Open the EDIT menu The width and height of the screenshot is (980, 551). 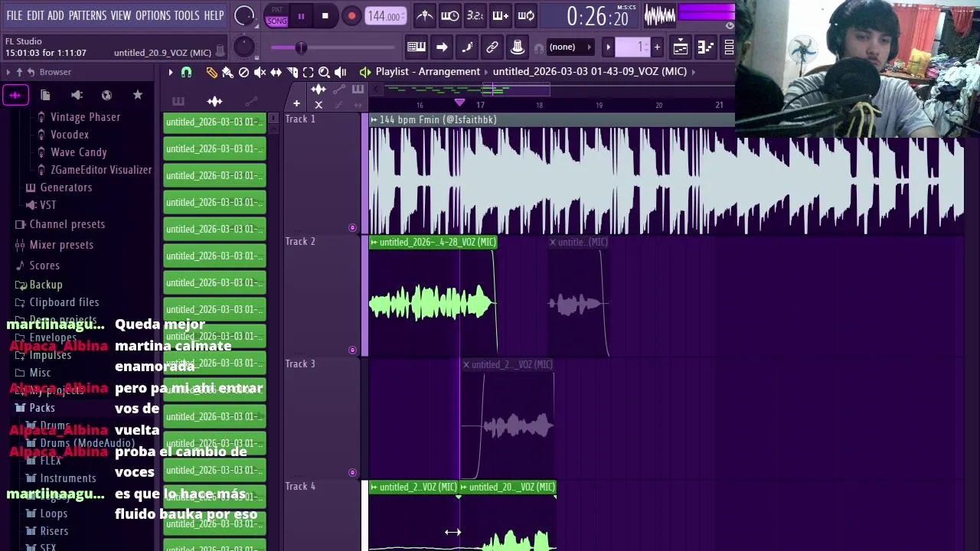point(35,15)
